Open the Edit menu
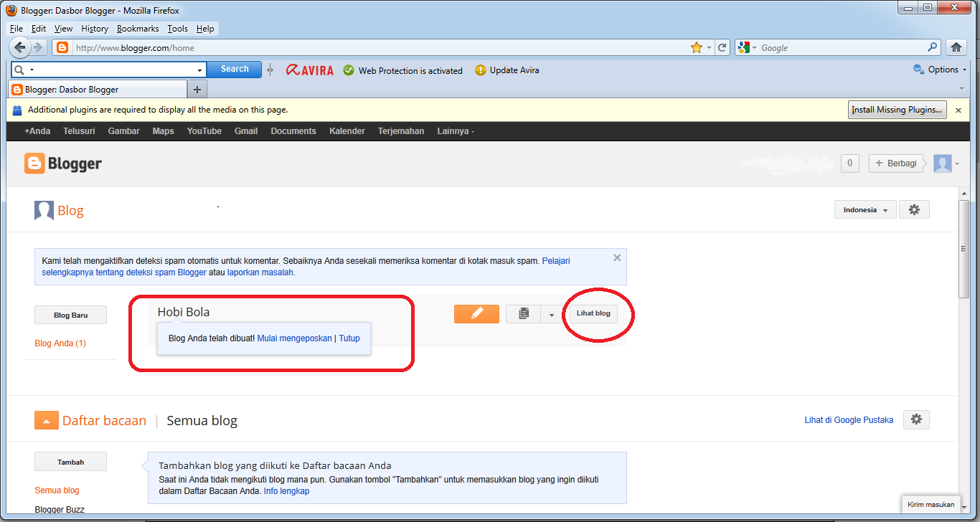Viewport: 980px width, 522px height. [x=39, y=29]
